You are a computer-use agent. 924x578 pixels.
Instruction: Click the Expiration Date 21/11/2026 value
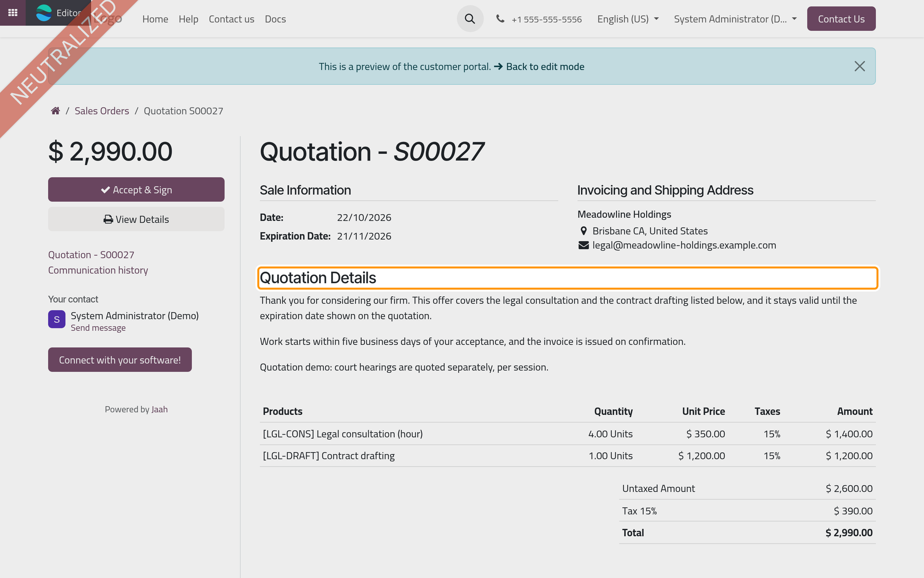click(364, 236)
